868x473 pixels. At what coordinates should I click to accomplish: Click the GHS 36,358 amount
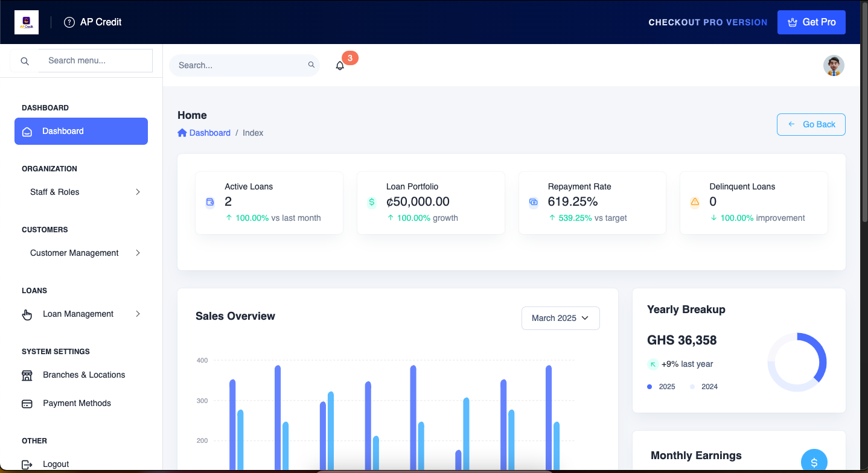682,340
